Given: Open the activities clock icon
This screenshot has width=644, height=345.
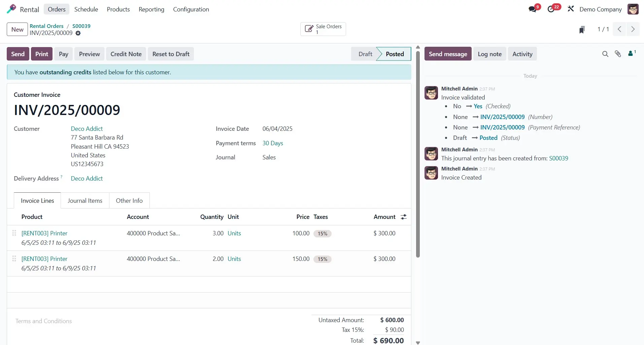Looking at the screenshot, I should point(551,9).
